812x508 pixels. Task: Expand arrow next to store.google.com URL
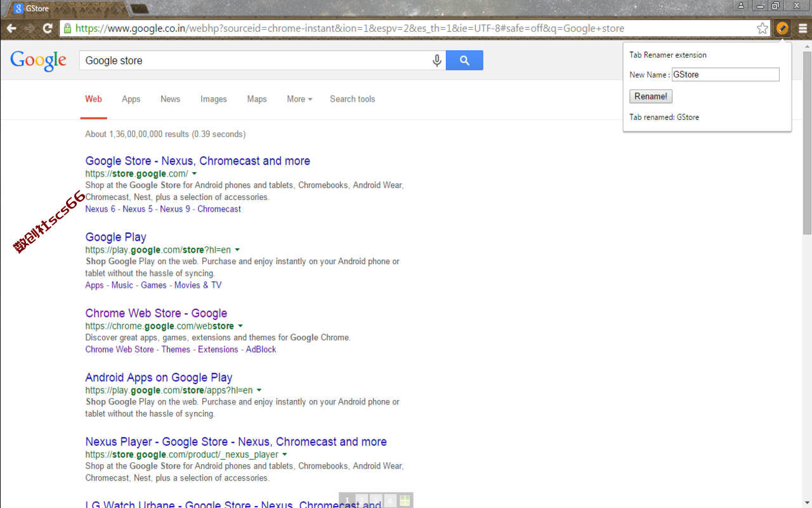click(x=195, y=173)
